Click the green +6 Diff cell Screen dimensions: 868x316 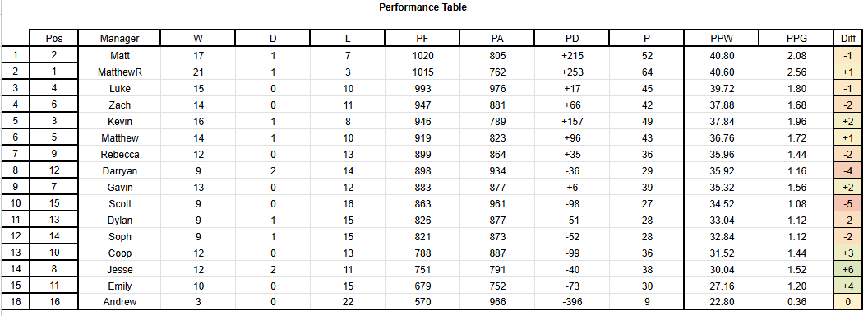point(847,269)
